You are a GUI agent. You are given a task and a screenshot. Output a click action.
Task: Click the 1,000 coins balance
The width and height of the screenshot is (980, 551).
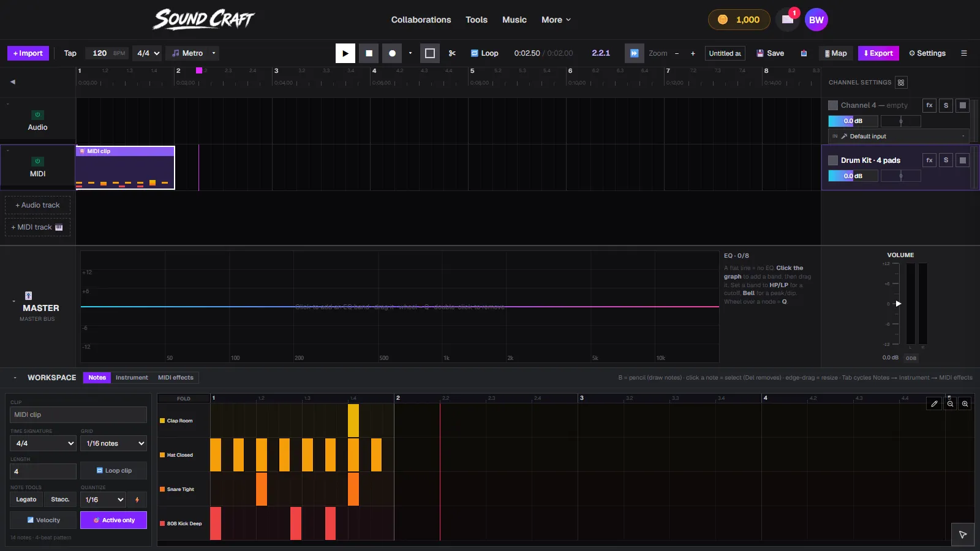[x=739, y=20]
